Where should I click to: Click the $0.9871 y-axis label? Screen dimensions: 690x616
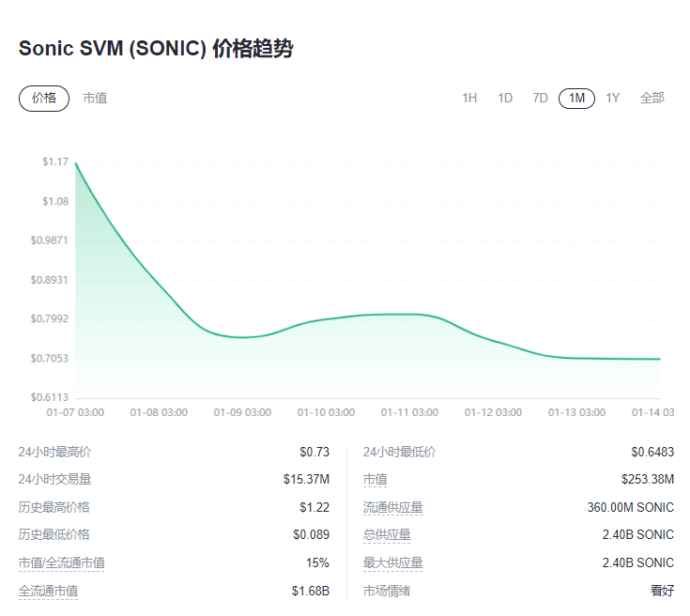click(49, 240)
